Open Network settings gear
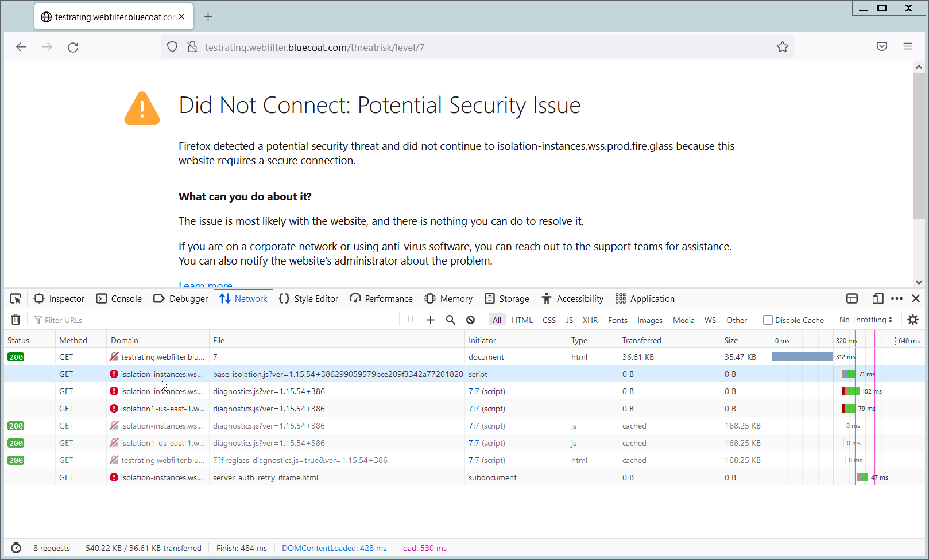Viewport: 929px width, 560px height. click(913, 320)
